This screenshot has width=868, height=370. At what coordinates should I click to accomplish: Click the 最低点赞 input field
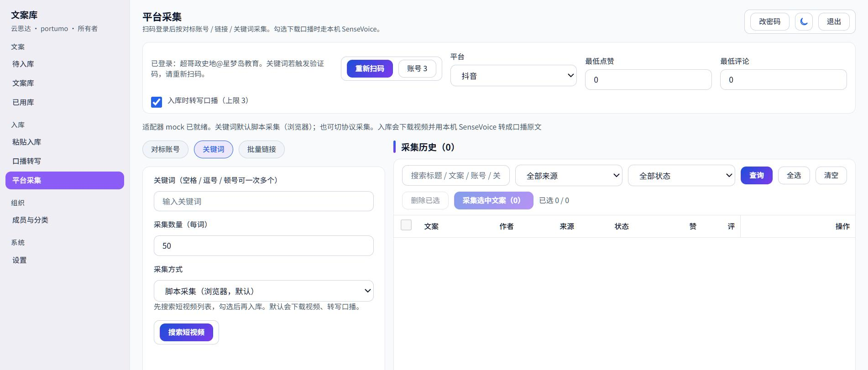coord(648,80)
